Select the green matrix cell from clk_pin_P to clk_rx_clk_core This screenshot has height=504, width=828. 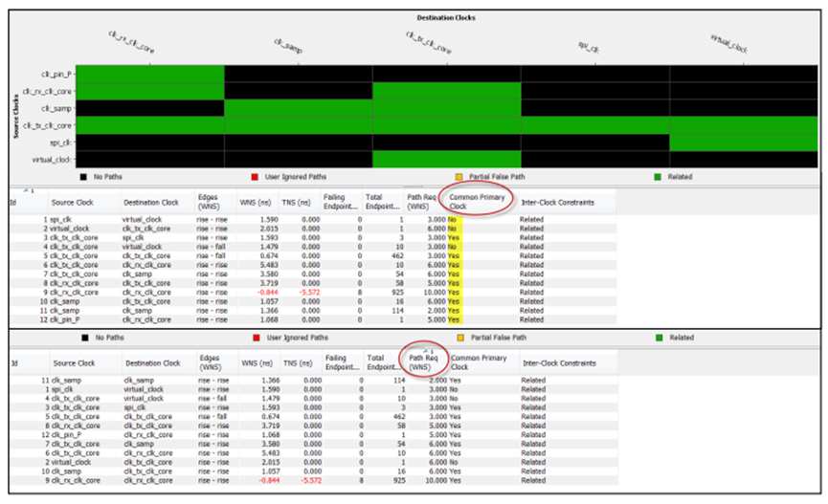coord(150,74)
